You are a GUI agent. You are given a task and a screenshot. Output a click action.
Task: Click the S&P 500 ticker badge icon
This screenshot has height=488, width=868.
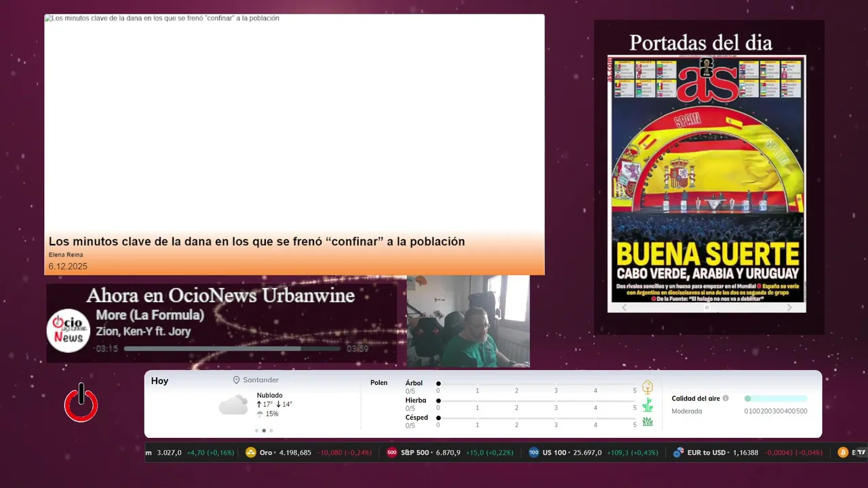tap(392, 452)
